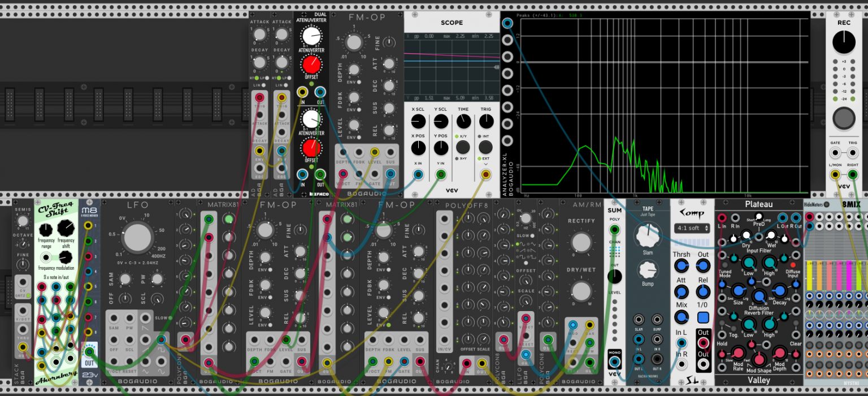The image size is (868, 396).
Task: Click the top FM-OP FINE knob
Action: pos(389,43)
